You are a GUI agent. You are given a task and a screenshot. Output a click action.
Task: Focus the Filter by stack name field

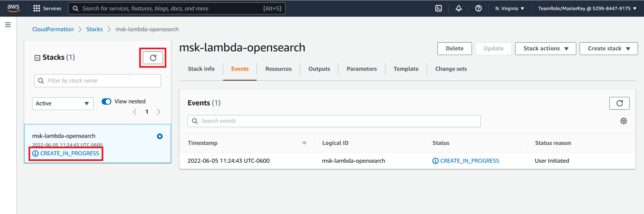[x=98, y=81]
